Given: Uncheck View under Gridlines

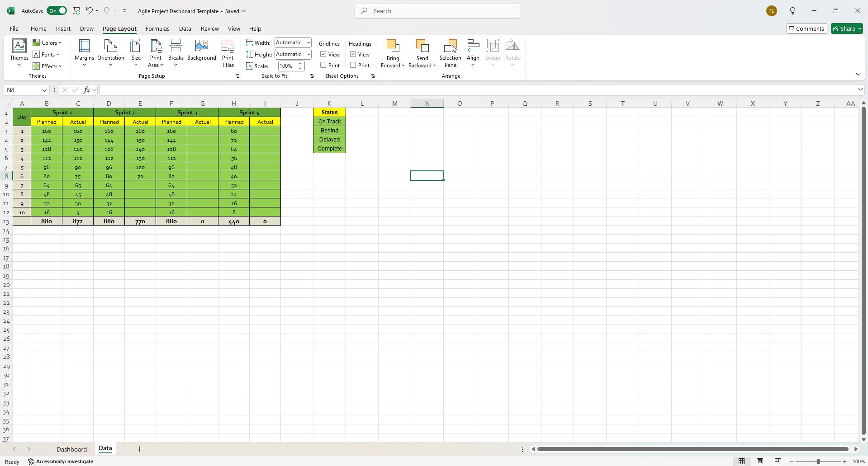Looking at the screenshot, I should click(x=323, y=54).
